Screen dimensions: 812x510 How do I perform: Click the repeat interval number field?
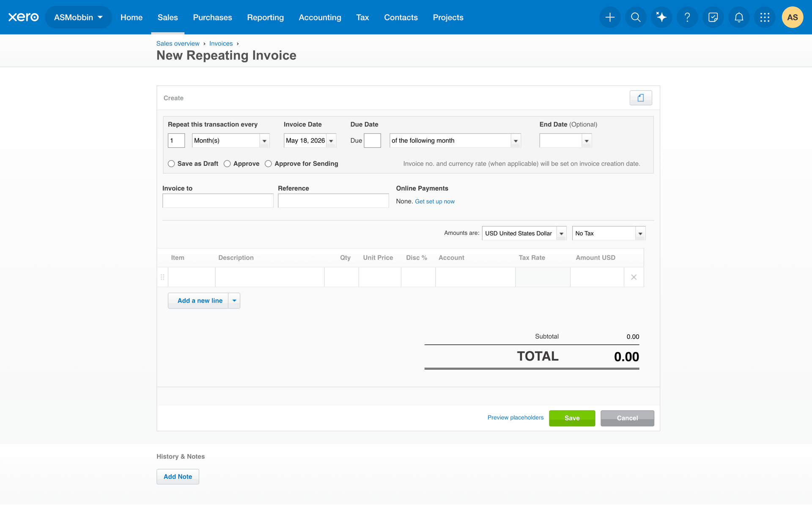pyautogui.click(x=176, y=141)
